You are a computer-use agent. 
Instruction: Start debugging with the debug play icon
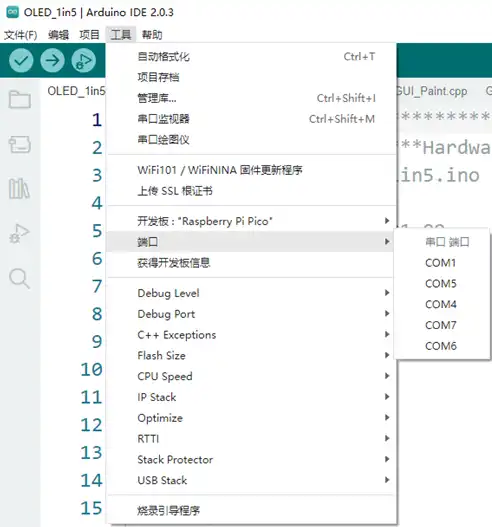[83, 60]
